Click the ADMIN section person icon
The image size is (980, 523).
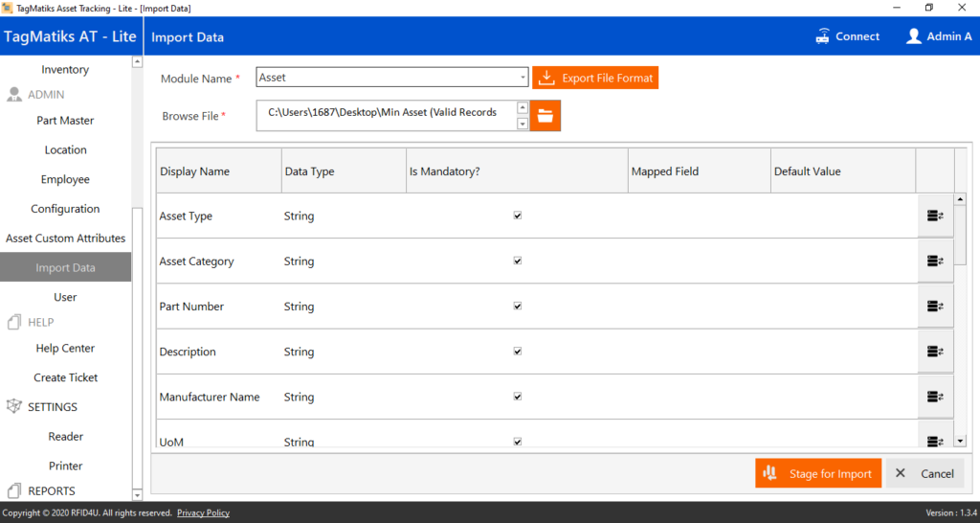pos(13,95)
